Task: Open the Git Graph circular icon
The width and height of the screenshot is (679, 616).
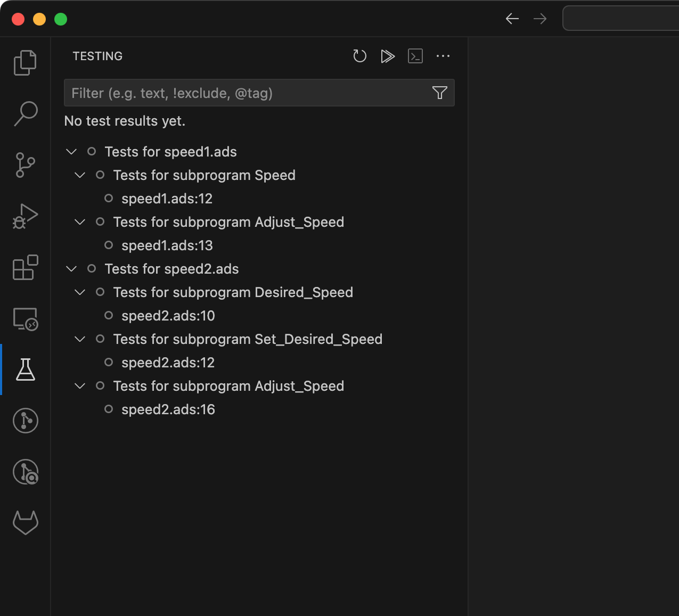Action: click(25, 421)
